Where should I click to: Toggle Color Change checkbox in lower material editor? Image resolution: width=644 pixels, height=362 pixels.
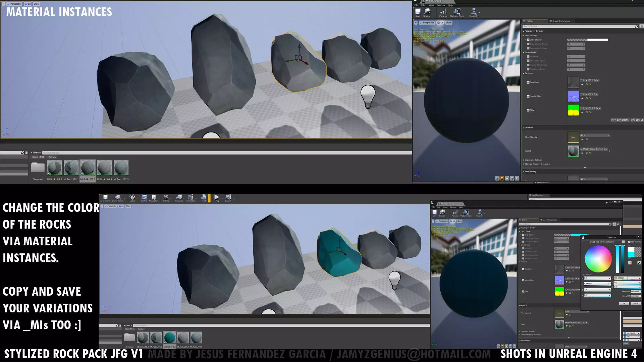pyautogui.click(x=523, y=235)
